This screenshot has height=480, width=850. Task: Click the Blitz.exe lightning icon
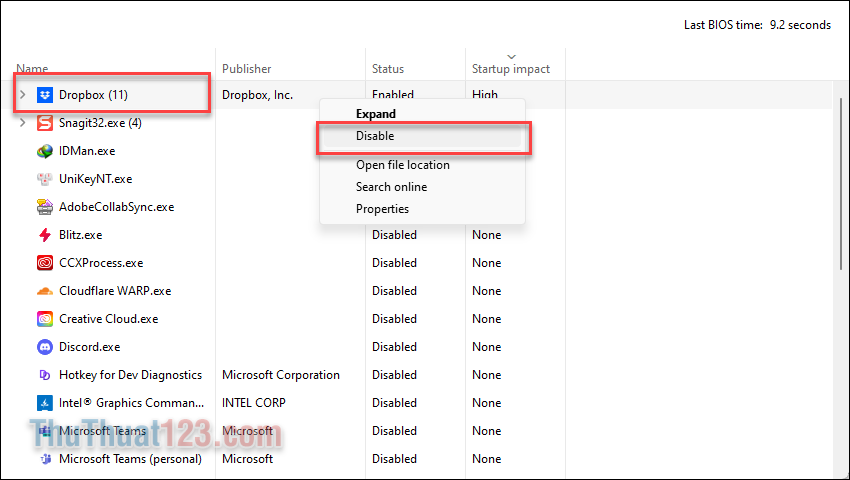pos(44,235)
